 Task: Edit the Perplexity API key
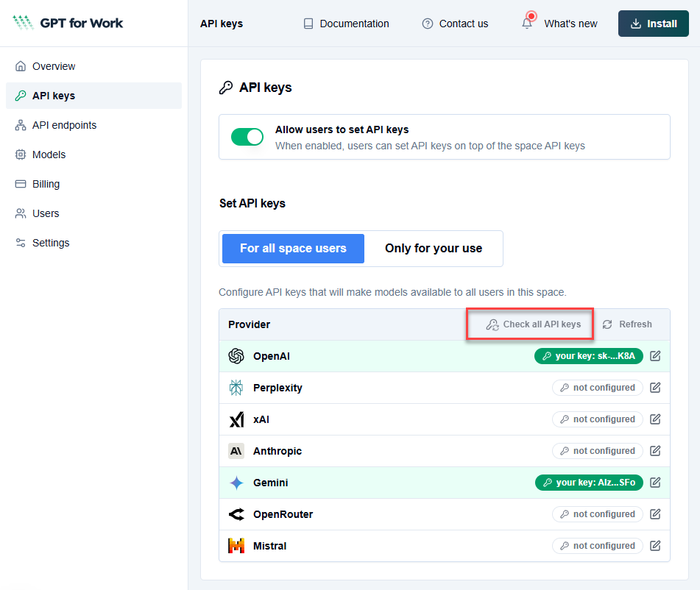pyautogui.click(x=655, y=388)
